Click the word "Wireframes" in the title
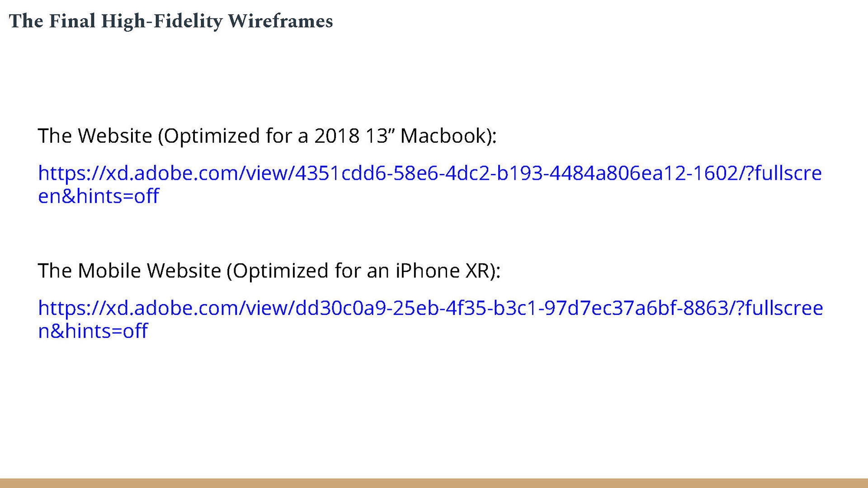868x488 pixels. pyautogui.click(x=280, y=21)
